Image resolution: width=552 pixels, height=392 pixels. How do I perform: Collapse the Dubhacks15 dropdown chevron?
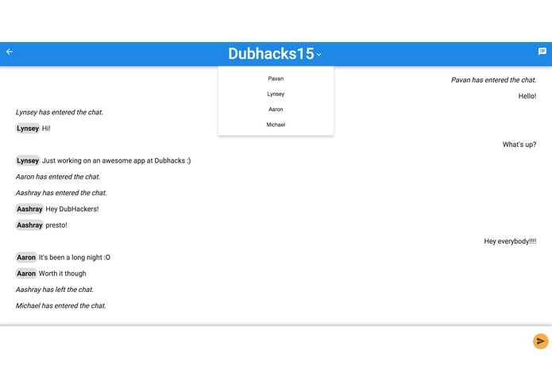[x=319, y=55]
